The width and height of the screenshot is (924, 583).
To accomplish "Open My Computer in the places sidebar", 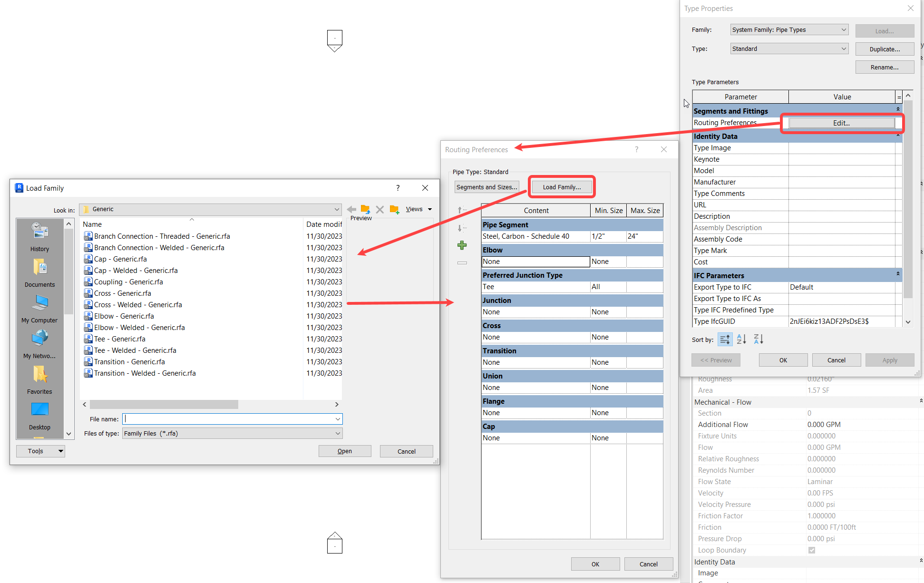I will [x=39, y=308].
